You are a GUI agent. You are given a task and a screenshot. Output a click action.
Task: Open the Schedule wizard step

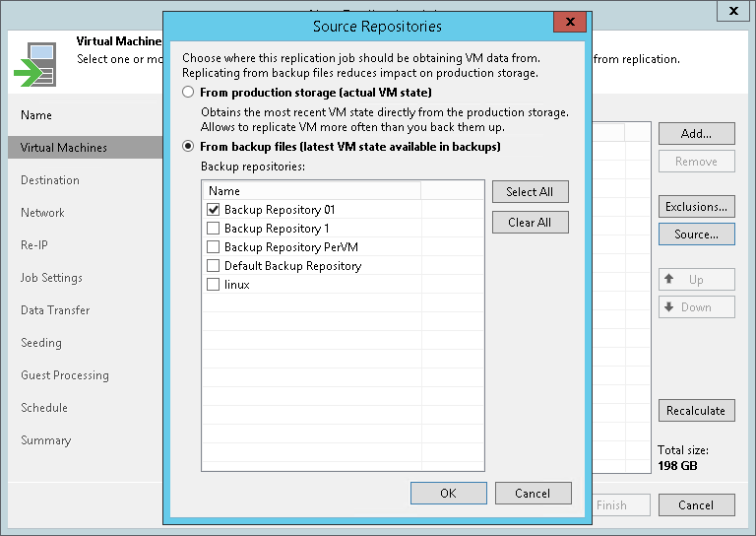click(x=44, y=408)
